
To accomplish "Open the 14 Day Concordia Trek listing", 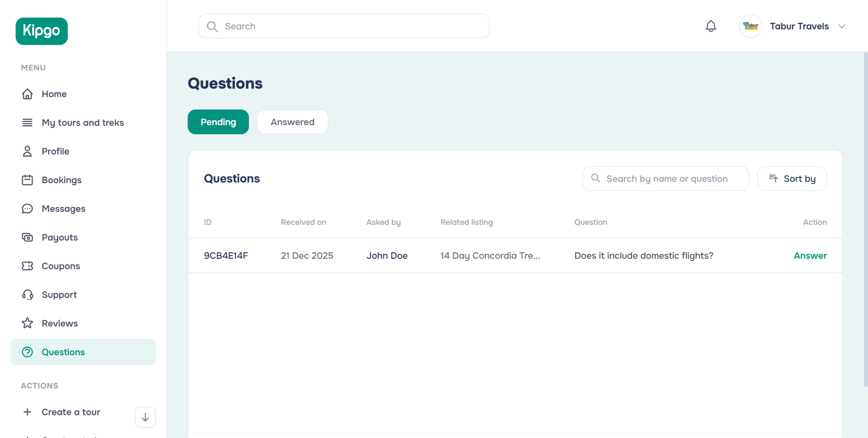I will [x=490, y=255].
